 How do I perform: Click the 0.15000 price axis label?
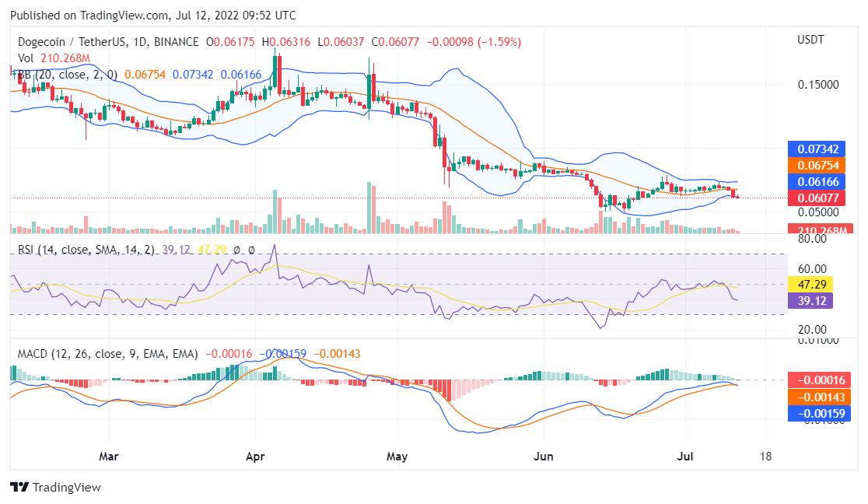click(817, 84)
